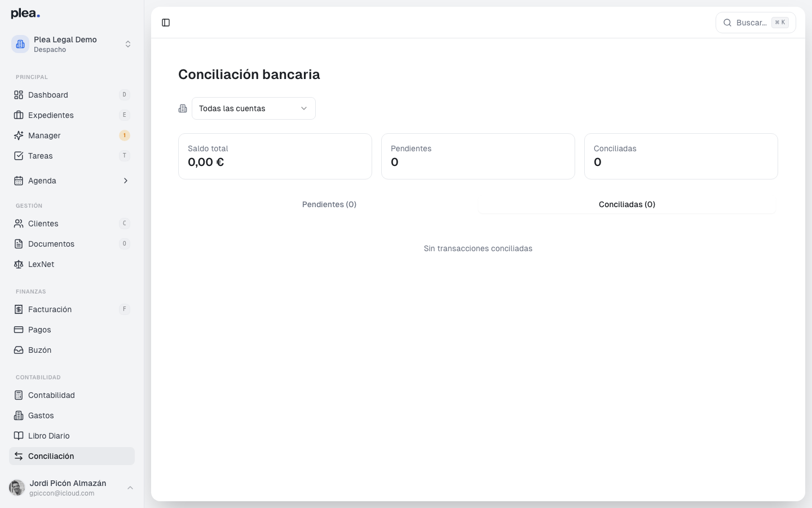Viewport: 812px width, 508px height.
Task: Expand the Agenda submenu chevron
Action: click(x=125, y=181)
